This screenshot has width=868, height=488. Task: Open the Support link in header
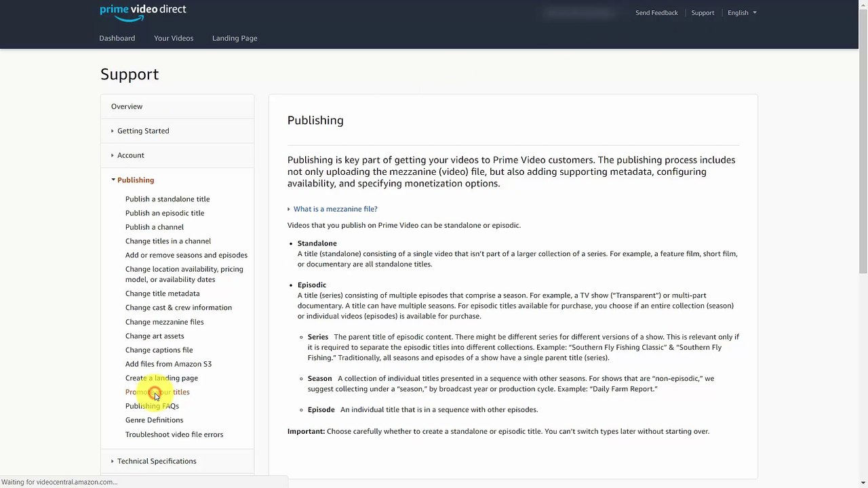coord(703,13)
